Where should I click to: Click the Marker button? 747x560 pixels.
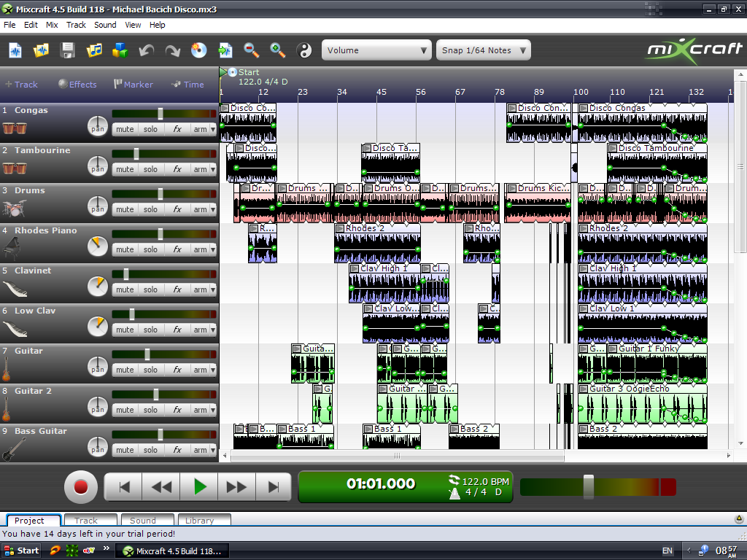coord(133,85)
